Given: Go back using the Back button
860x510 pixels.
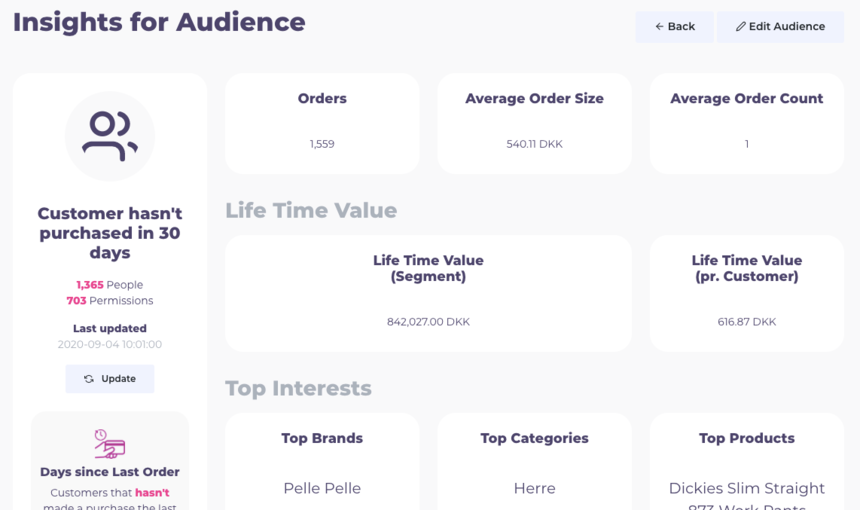Looking at the screenshot, I should (675, 27).
